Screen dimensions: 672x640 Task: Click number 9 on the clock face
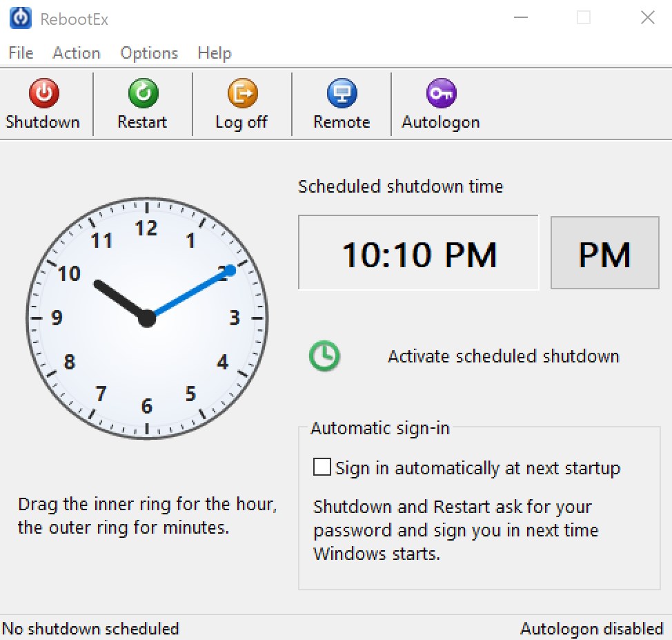(x=57, y=318)
